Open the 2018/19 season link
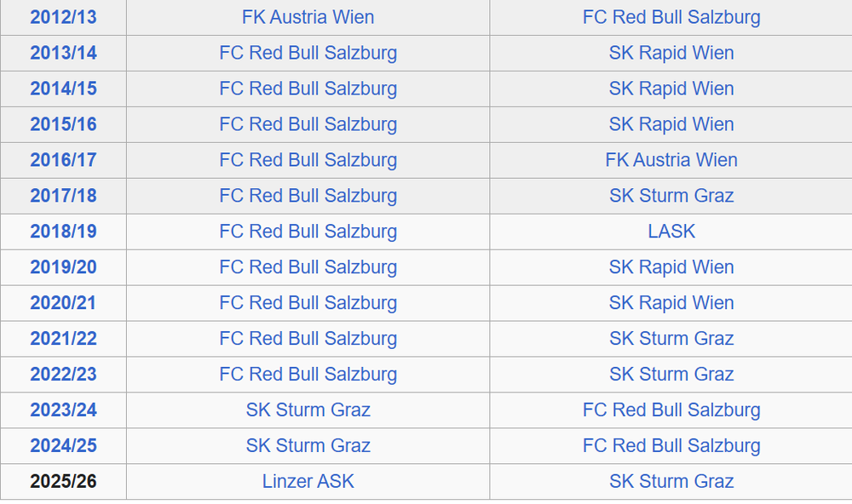 [63, 232]
